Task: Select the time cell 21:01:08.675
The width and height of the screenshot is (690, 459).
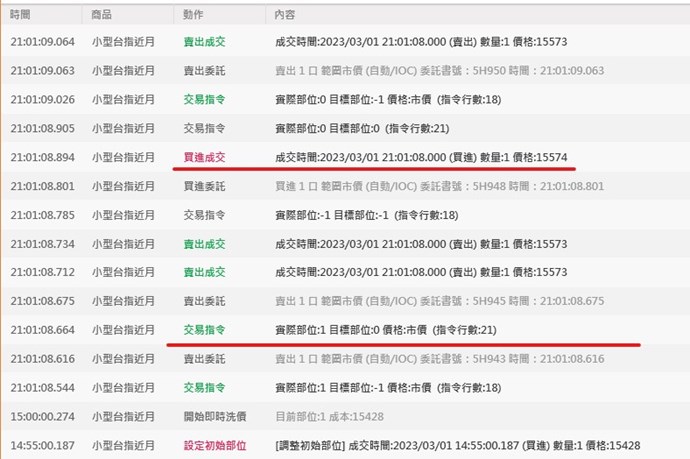Action: (x=43, y=301)
